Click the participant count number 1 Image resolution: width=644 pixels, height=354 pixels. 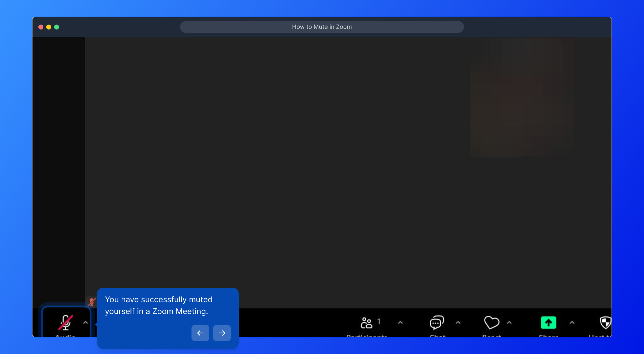379,321
